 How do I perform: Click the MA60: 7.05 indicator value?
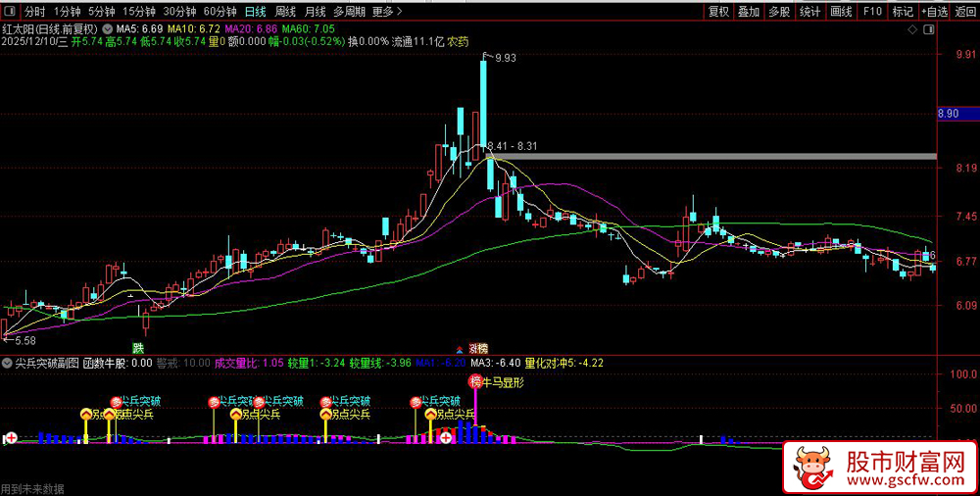tap(308, 28)
